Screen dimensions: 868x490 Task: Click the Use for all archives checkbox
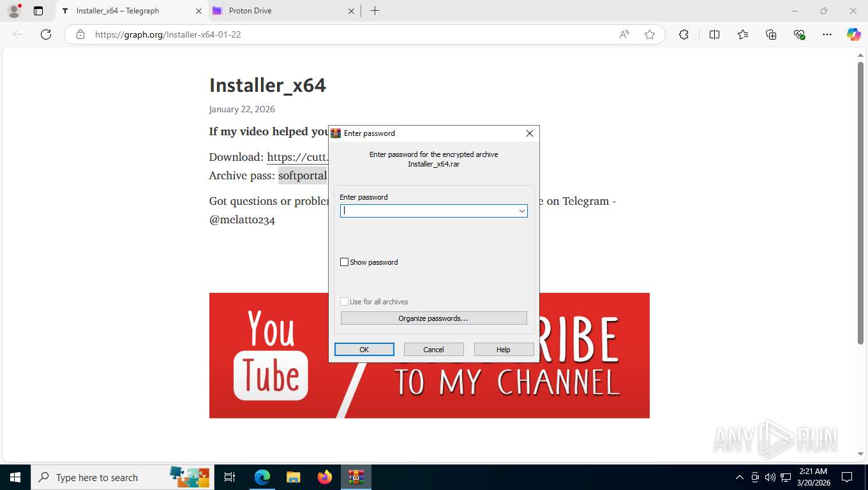345,302
